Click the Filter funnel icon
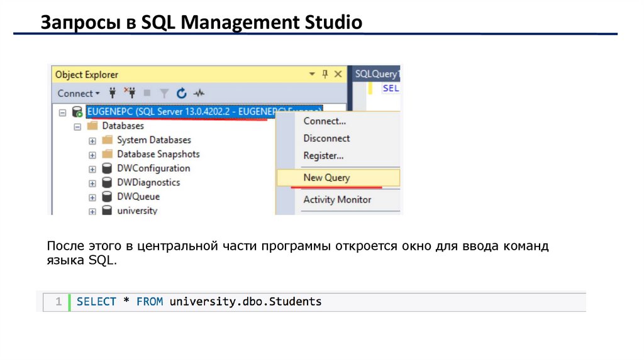644x361 pixels. 164,93
